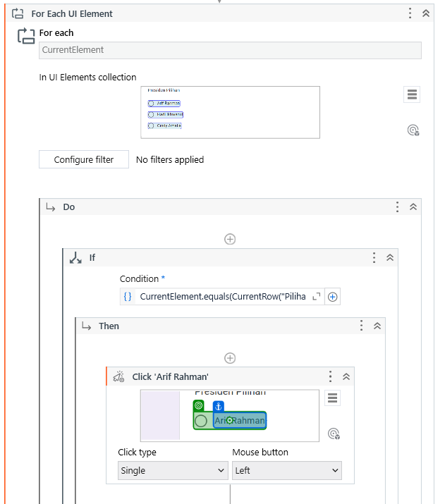Add an activity inside the Then block
This screenshot has width=445, height=504.
click(230, 358)
